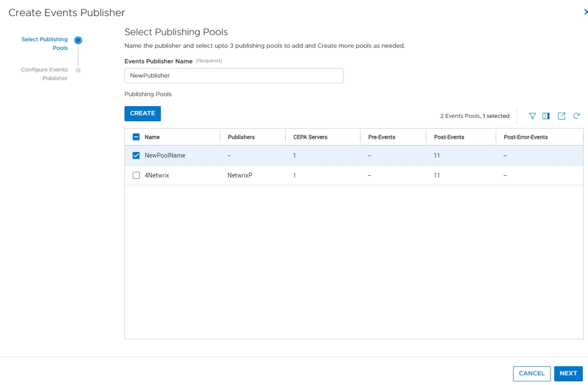Viewport: 588px width, 385px height.
Task: Click the export table icon
Action: pyautogui.click(x=561, y=116)
